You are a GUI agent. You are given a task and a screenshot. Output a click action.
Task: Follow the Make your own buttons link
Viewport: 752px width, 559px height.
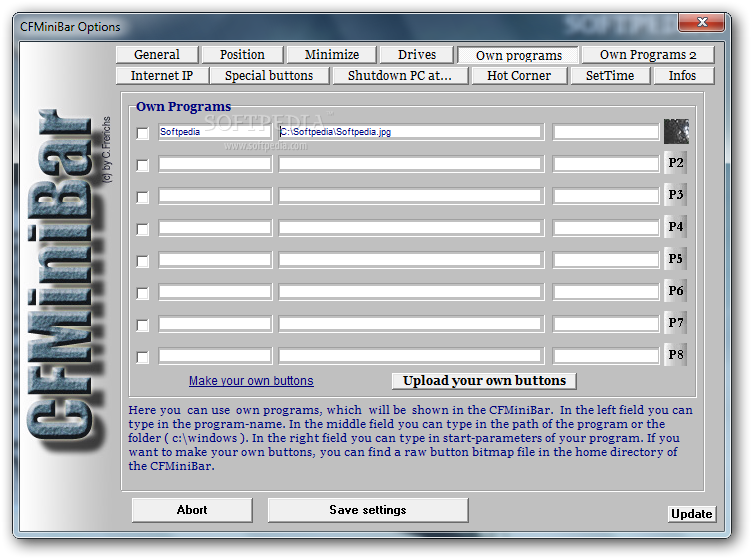point(251,381)
